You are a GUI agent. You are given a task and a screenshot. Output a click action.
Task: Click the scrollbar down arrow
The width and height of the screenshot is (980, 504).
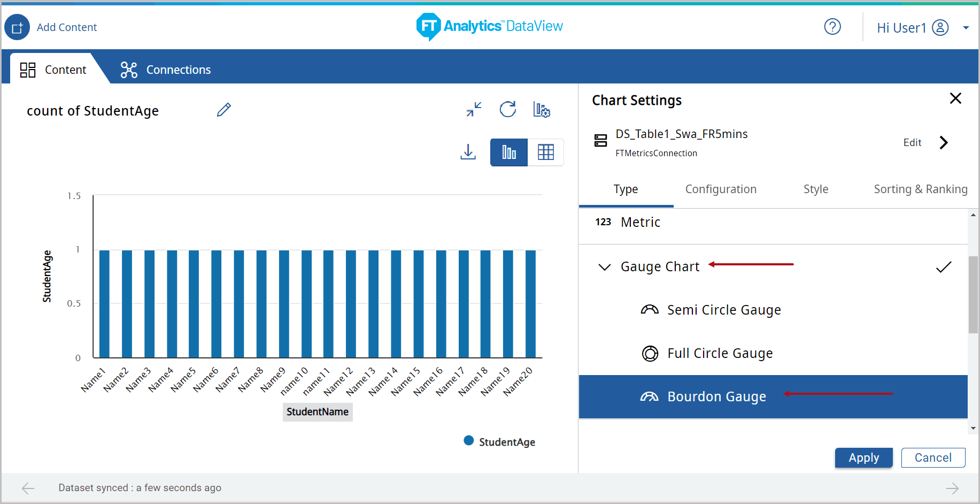pos(973,428)
